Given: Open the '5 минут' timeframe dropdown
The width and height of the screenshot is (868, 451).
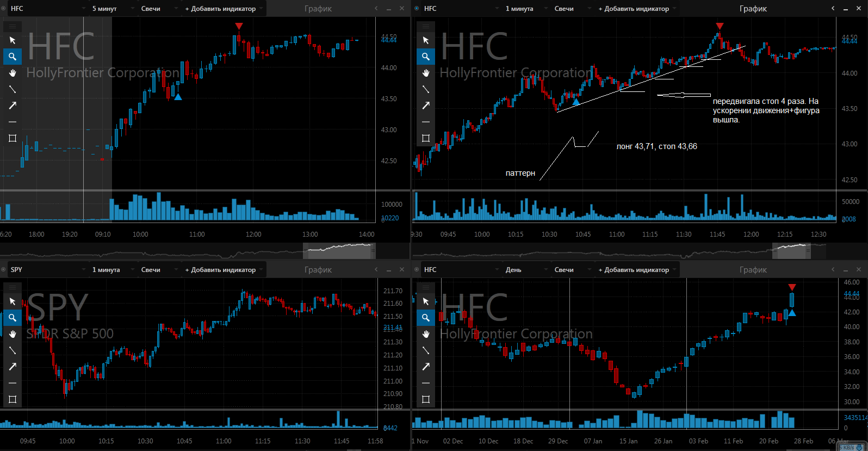Looking at the screenshot, I should pos(113,9).
